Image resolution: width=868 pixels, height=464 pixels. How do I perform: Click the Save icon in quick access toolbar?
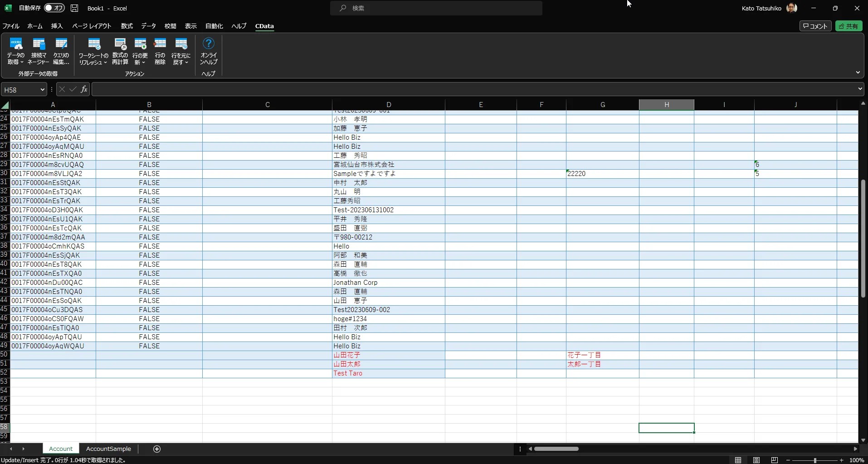click(74, 8)
